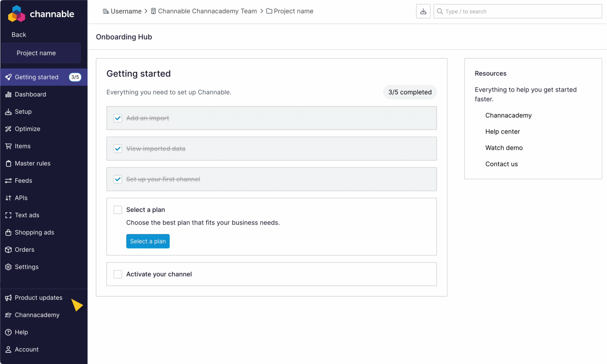Image resolution: width=607 pixels, height=364 pixels.
Task: Tick the Select a plan checkbox
Action: coord(118,210)
